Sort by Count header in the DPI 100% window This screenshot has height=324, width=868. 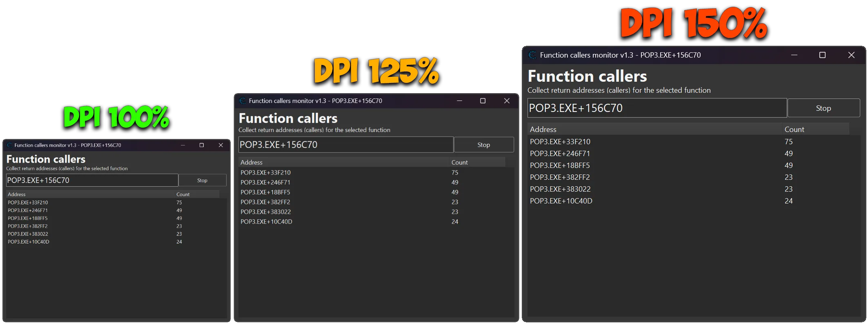pos(197,194)
